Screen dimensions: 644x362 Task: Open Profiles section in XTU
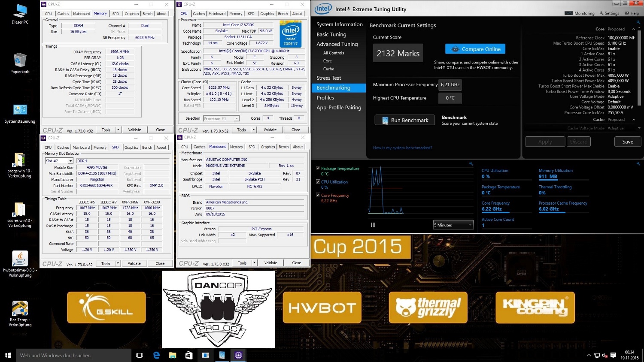pos(325,98)
